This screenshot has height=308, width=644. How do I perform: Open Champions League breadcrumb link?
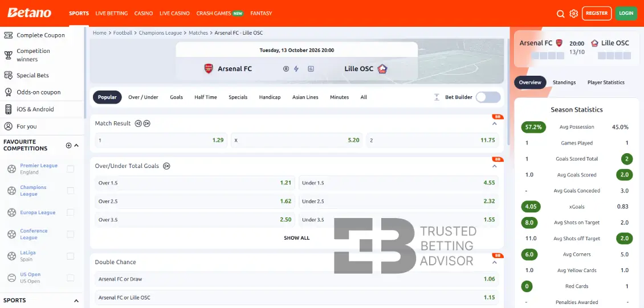pyautogui.click(x=160, y=33)
